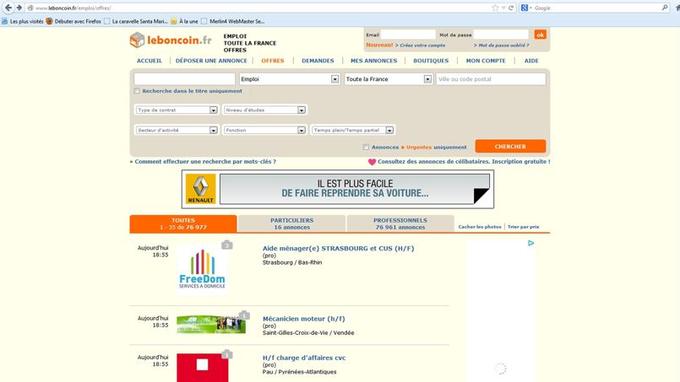
Task: Click the Ville ou code postal field
Action: point(491,79)
